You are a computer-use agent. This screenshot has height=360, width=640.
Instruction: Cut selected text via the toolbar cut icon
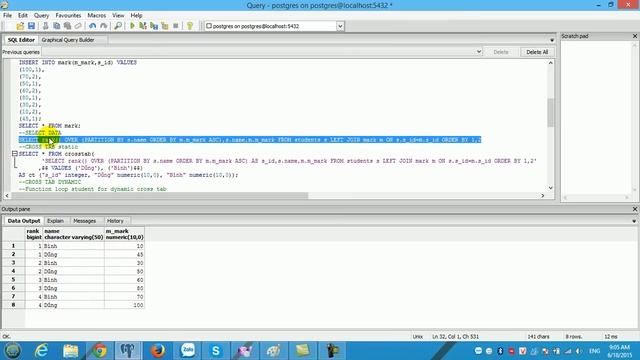(45, 26)
